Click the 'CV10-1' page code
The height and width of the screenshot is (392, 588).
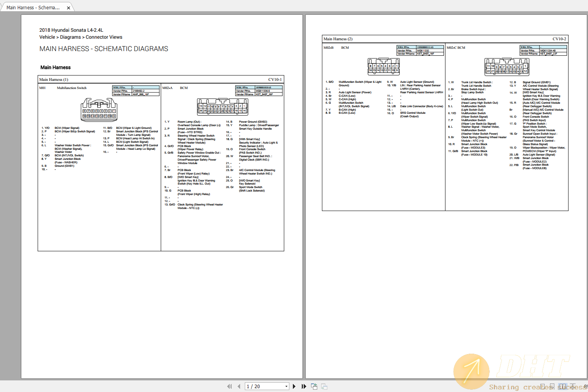275,79
